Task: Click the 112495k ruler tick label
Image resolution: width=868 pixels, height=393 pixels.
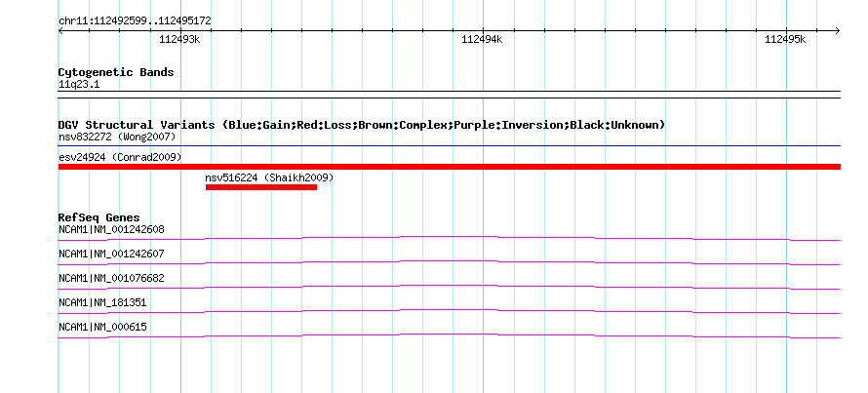Action: point(785,39)
